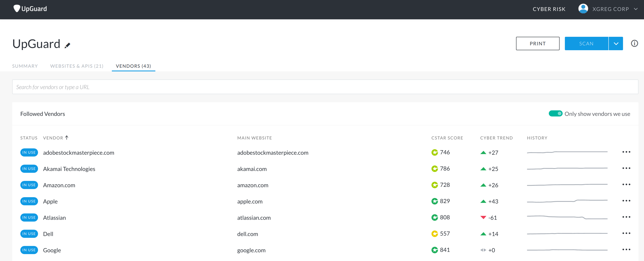
Task: Click the user avatar icon
Action: point(583,9)
